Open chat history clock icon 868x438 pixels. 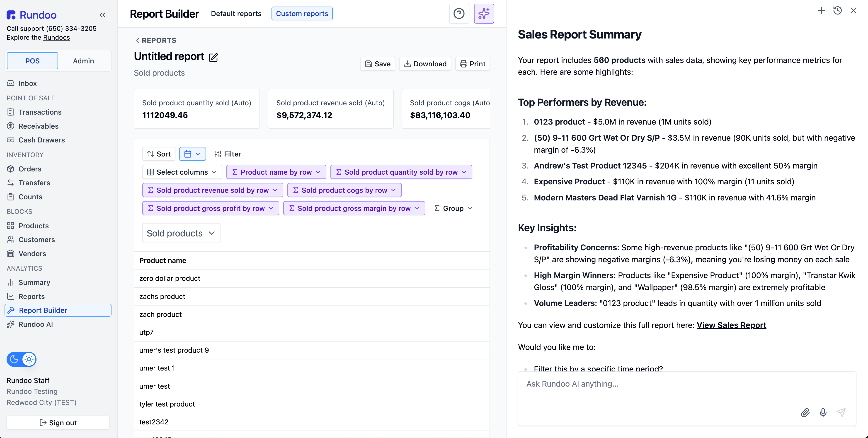click(x=837, y=10)
